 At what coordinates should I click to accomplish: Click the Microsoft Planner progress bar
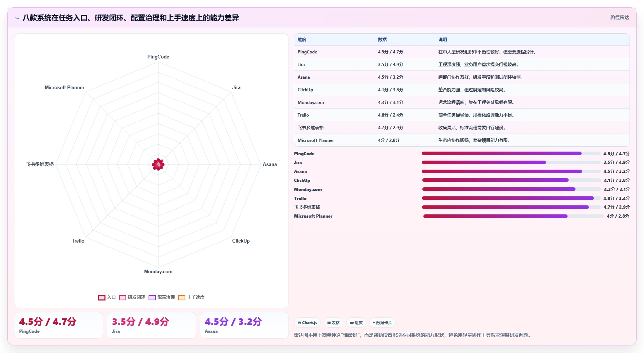[513, 216]
